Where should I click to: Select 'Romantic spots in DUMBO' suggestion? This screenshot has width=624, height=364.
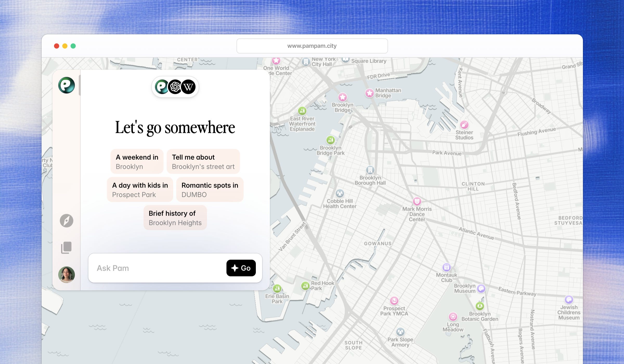coord(210,190)
